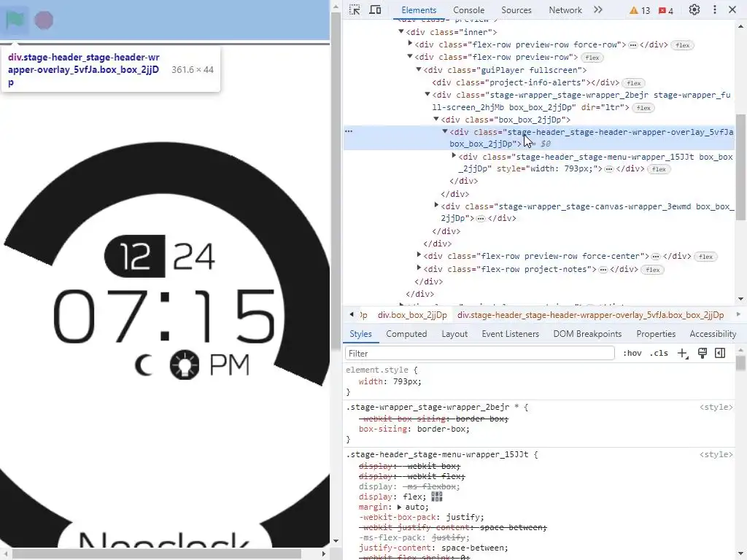Open the flexbox editor icon next to display: flex
Viewport: 747px width, 560px height.
(437, 497)
